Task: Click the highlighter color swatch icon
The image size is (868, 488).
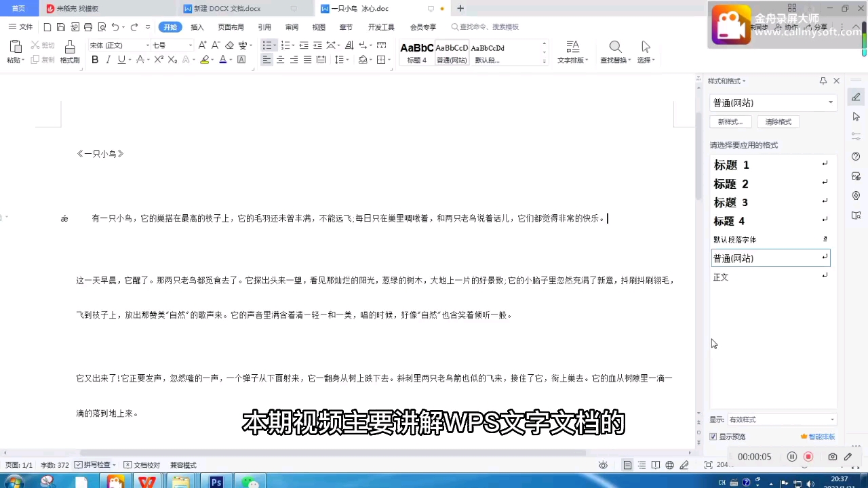Action: [x=204, y=60]
